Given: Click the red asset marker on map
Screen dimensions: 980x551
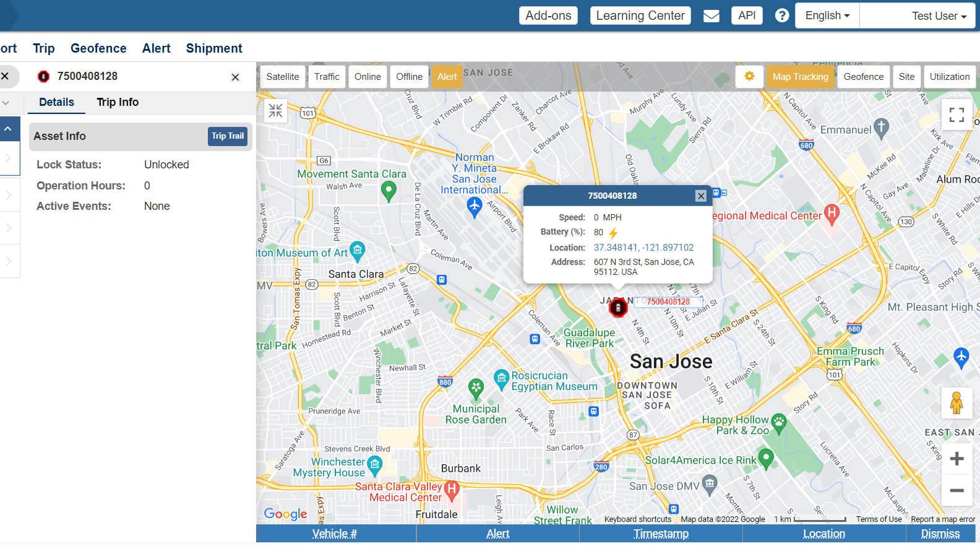Looking at the screenshot, I should coord(617,308).
